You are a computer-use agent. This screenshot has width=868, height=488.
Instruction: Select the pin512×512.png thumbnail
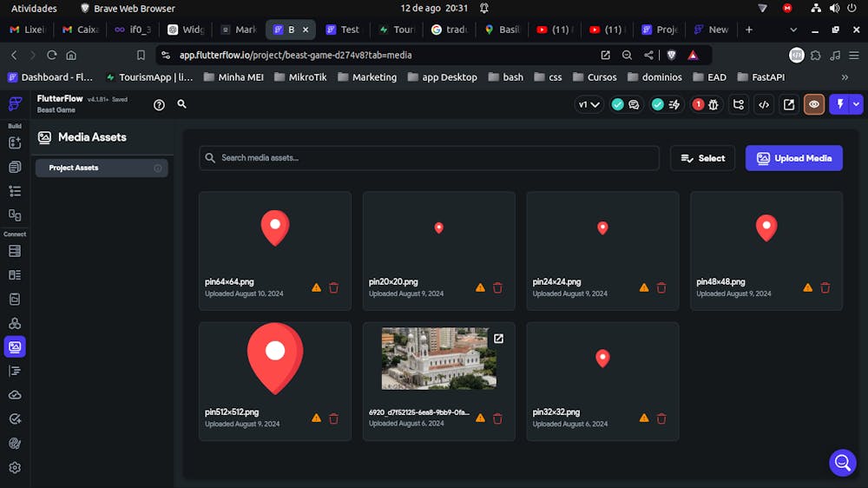[275, 358]
